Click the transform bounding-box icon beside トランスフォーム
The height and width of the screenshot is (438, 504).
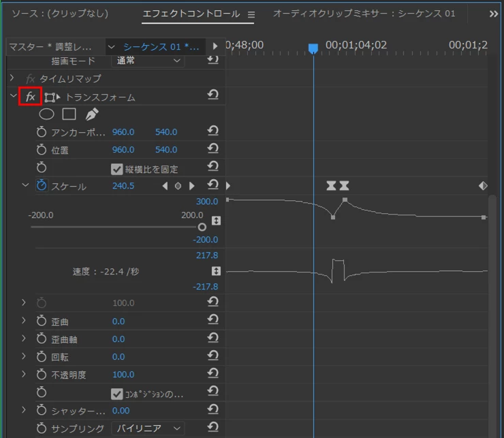[52, 97]
